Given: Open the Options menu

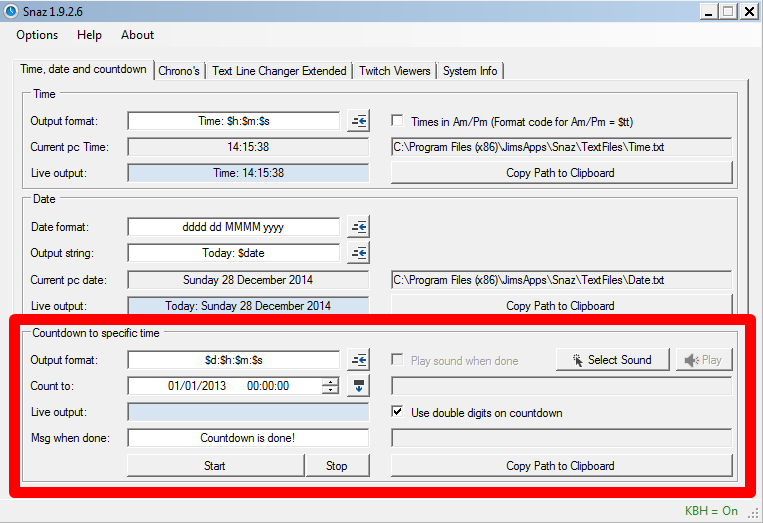Looking at the screenshot, I should click(37, 35).
